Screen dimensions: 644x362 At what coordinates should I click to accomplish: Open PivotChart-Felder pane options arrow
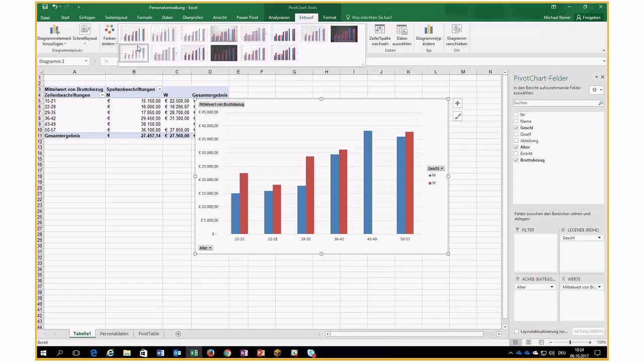tap(596, 77)
